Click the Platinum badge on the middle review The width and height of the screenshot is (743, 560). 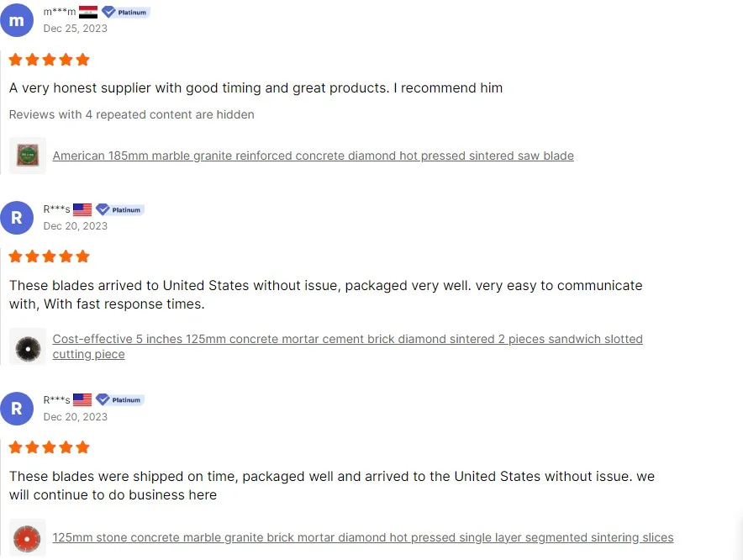click(119, 209)
